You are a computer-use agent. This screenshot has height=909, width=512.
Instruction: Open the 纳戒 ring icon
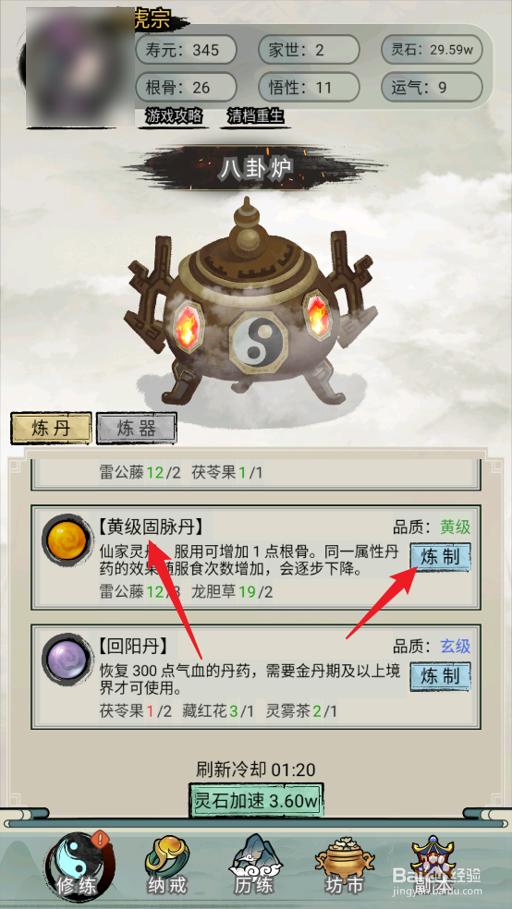pos(167,865)
